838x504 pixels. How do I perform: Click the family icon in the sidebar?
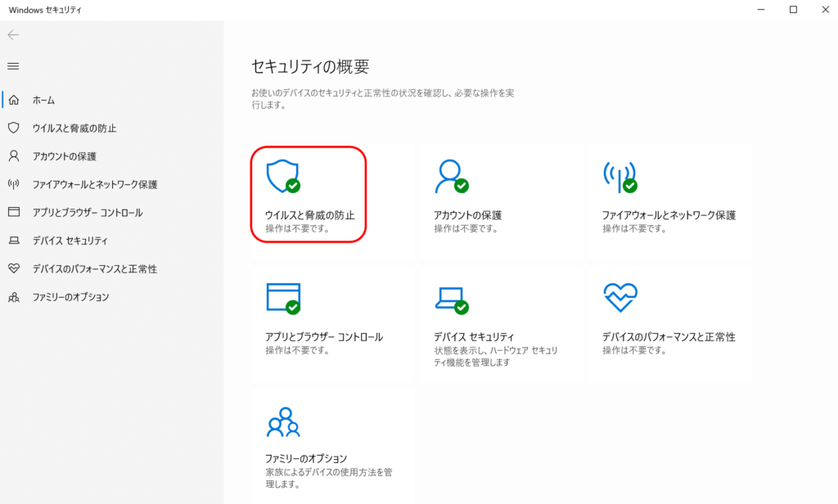point(14,297)
